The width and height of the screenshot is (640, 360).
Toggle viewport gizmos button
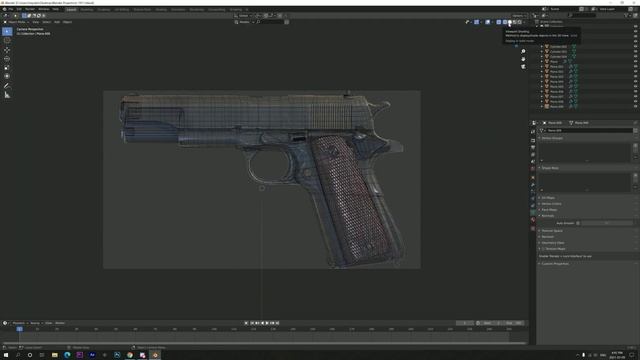476,22
